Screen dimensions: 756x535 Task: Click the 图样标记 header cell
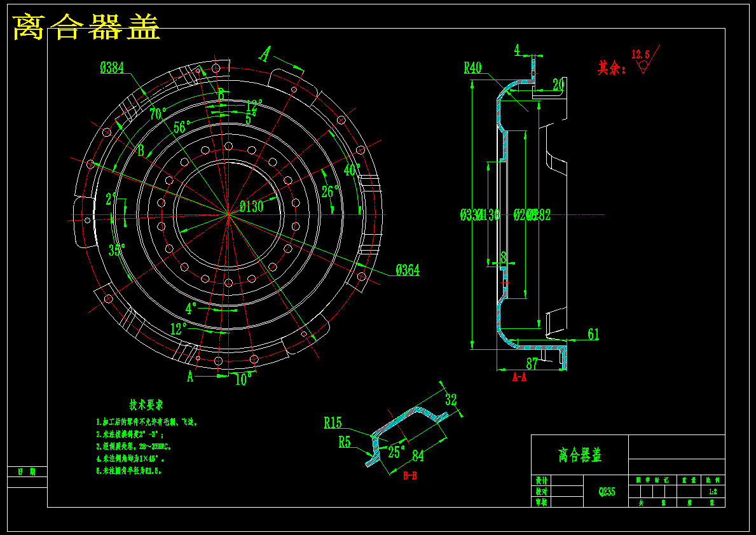tap(653, 480)
